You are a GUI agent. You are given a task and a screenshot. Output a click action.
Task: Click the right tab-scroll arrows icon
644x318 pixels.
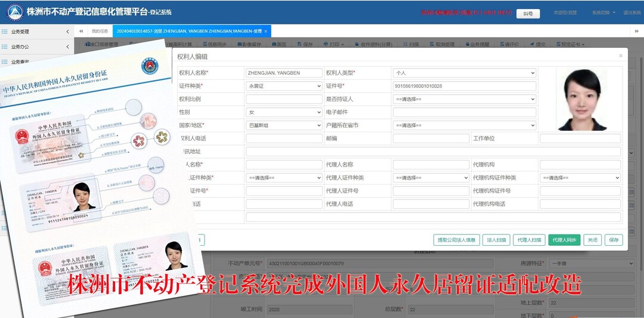[637, 31]
